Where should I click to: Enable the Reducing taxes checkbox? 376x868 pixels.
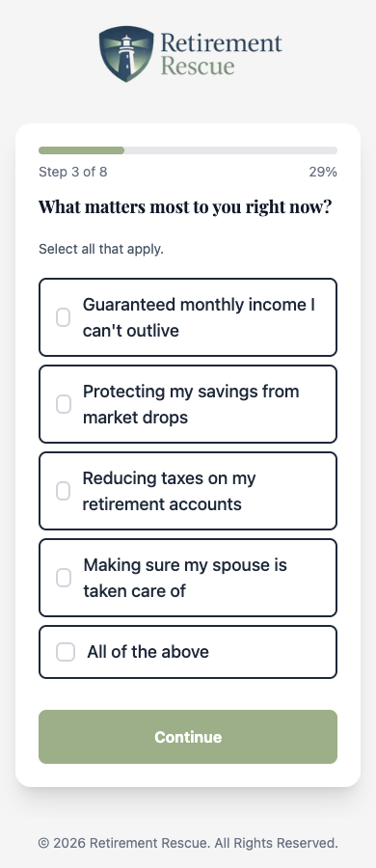click(63, 491)
